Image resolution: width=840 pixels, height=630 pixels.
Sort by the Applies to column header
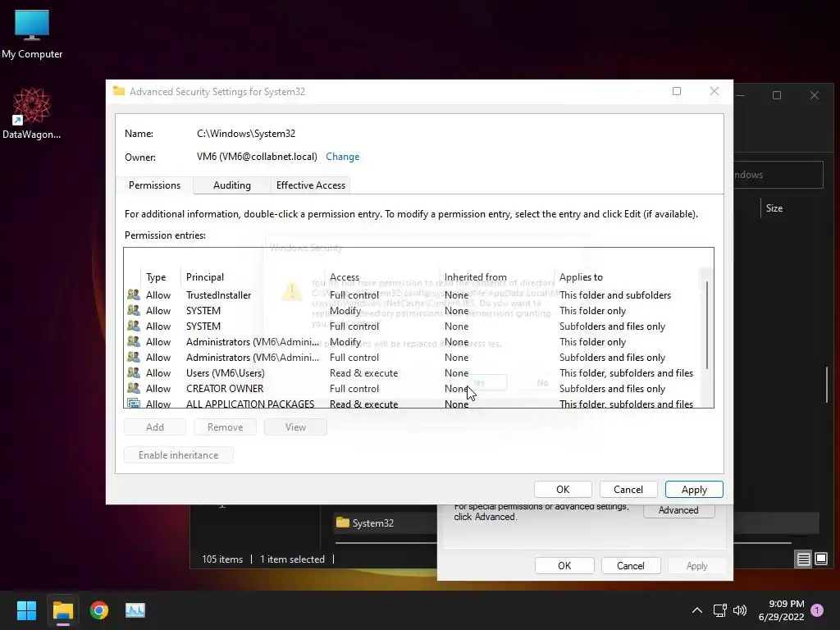pyautogui.click(x=581, y=277)
